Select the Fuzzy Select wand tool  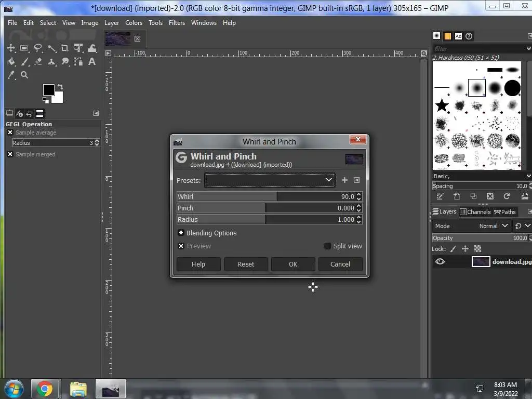(51, 48)
